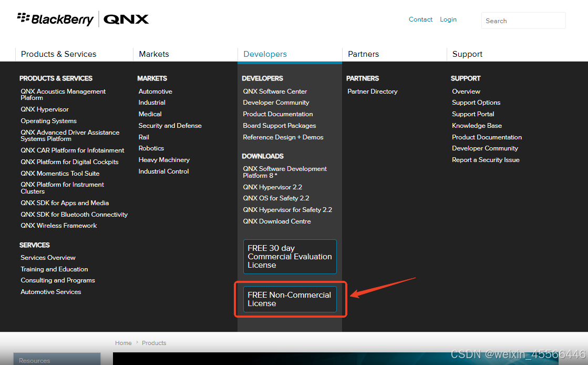Select the Resources sidebar tab
This screenshot has height=365, width=588.
click(57, 359)
